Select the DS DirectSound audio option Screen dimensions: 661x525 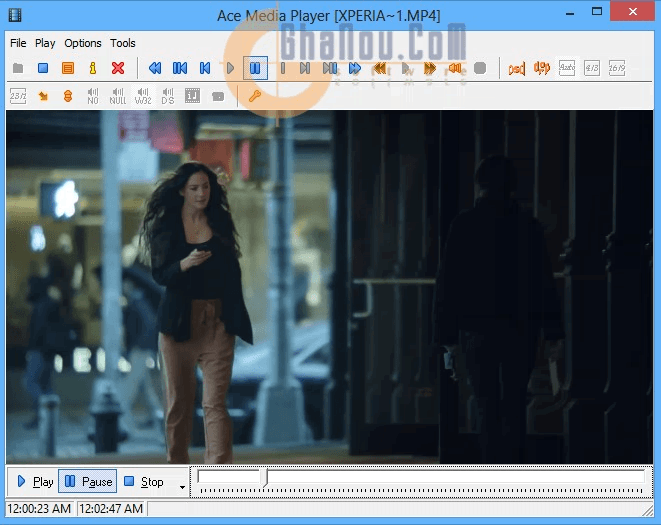tap(168, 96)
